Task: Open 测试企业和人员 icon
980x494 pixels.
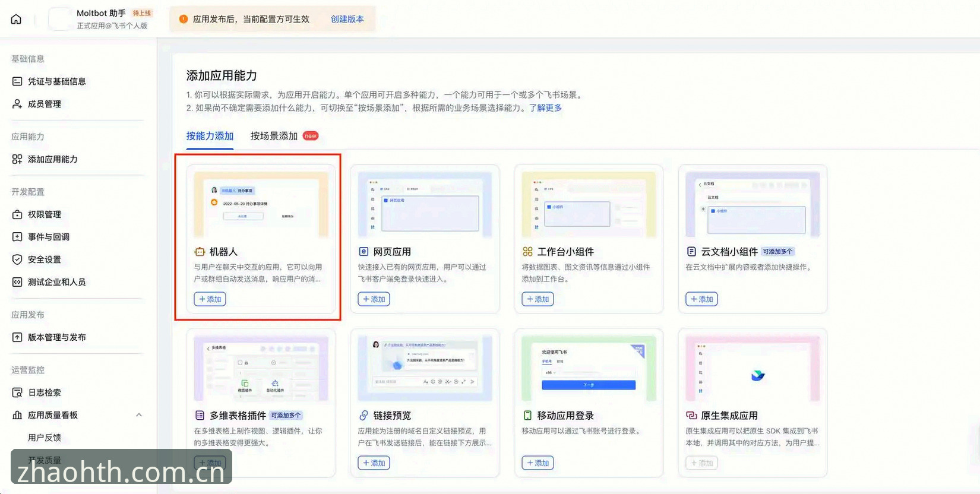Action: pos(17,282)
